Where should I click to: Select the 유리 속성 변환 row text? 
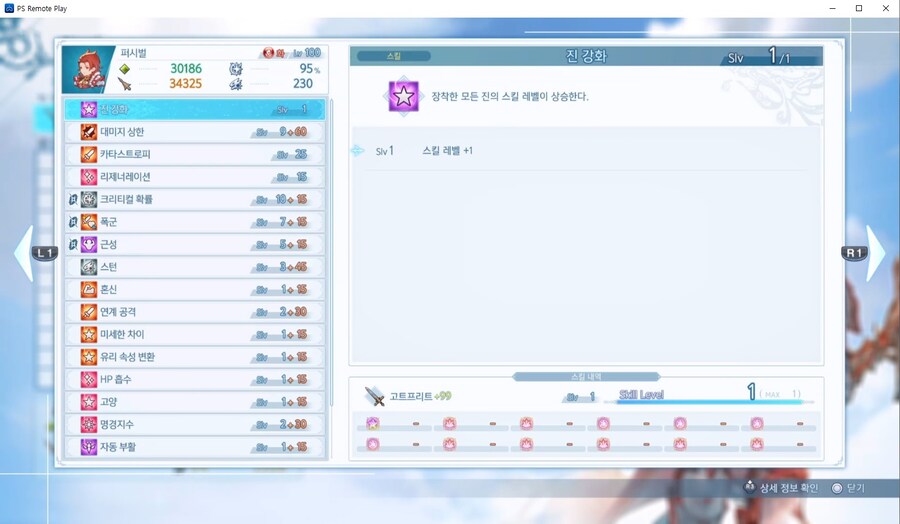coord(127,356)
